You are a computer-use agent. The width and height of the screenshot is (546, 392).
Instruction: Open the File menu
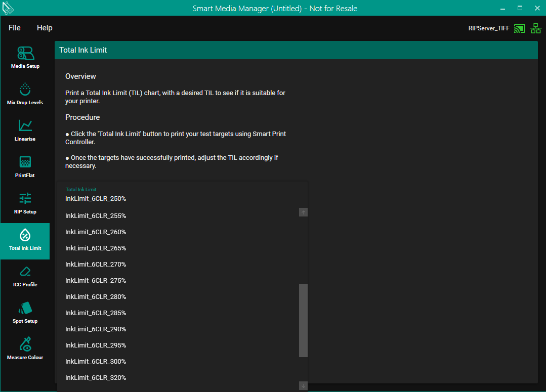pos(15,28)
